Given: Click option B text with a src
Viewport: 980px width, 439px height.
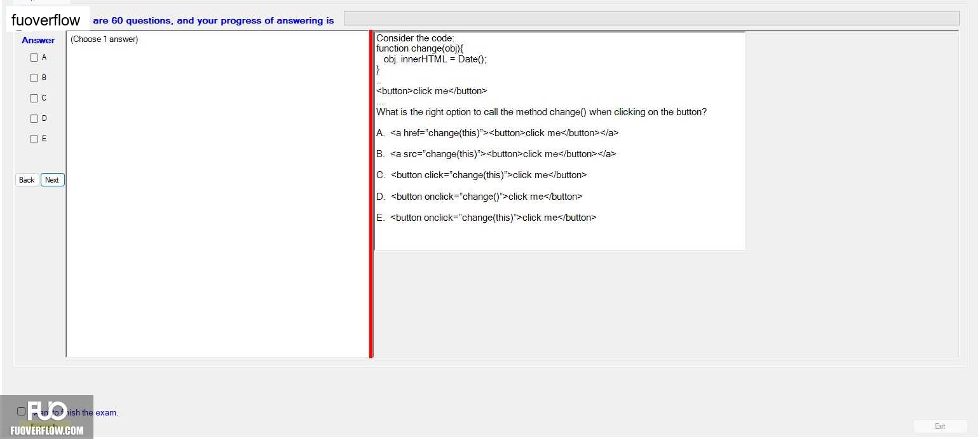Looking at the screenshot, I should (496, 154).
